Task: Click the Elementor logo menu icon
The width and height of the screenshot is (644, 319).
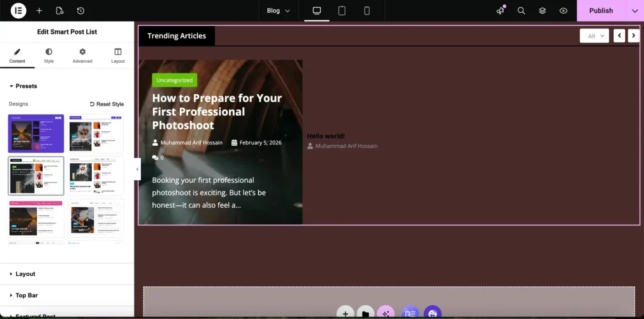Action: tap(18, 11)
